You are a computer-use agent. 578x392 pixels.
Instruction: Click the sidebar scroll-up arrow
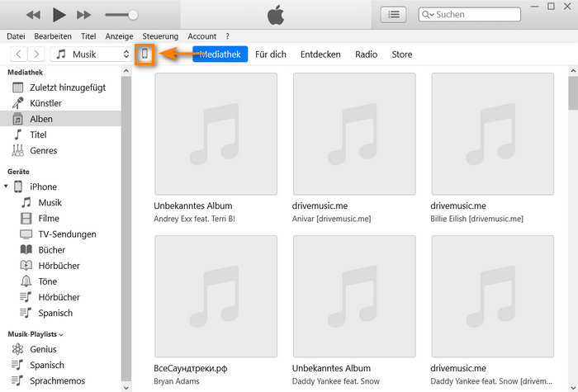[x=126, y=71]
